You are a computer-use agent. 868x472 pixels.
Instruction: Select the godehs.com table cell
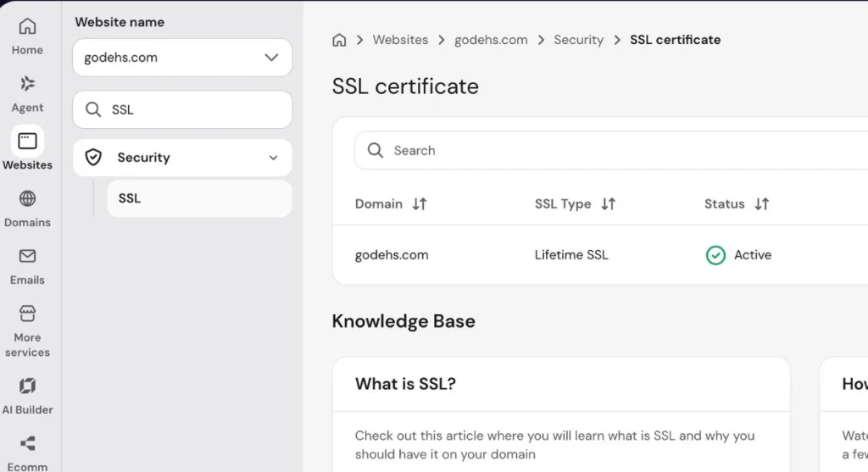(392, 255)
